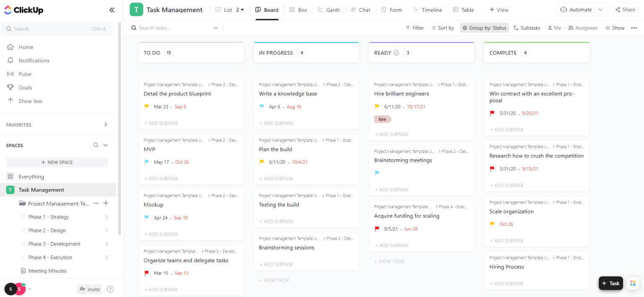Open the Search tasks dropdown chevron
Viewport: 644px width, 297px height.
point(216,28)
